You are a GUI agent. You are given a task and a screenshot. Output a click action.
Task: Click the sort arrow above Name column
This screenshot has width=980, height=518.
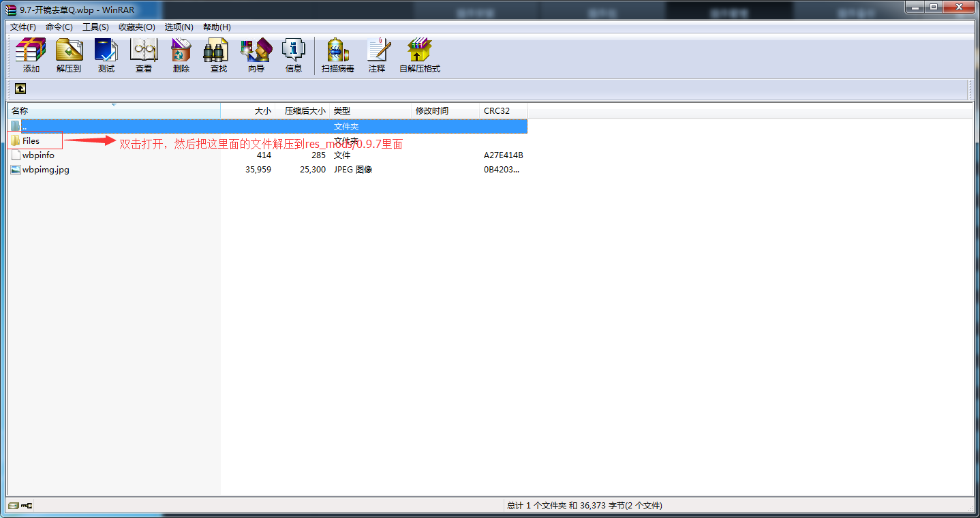(114, 105)
